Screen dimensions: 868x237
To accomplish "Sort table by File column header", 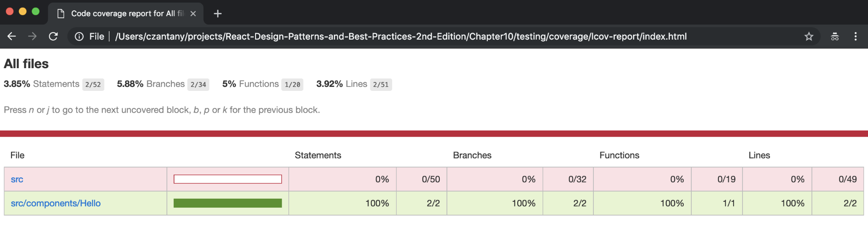I will 17,155.
